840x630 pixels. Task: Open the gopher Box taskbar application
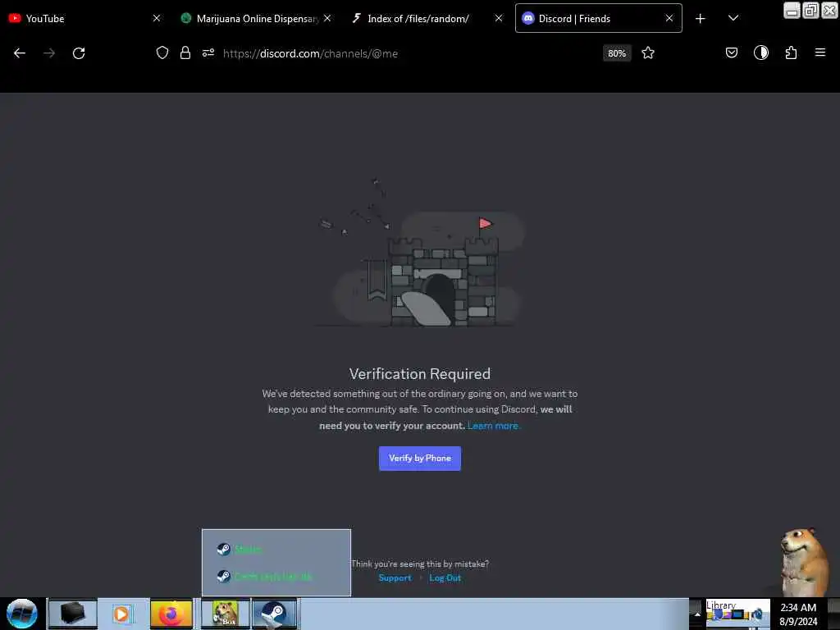pyautogui.click(x=226, y=614)
